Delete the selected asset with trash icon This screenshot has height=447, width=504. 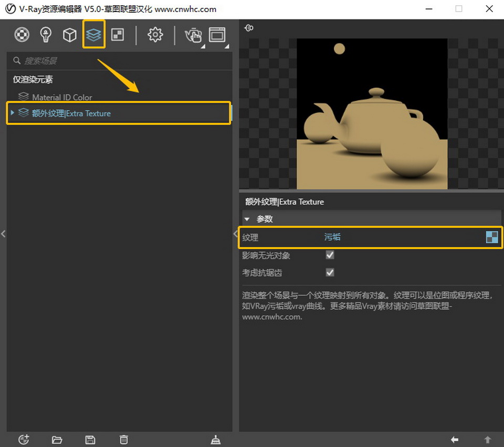pyautogui.click(x=123, y=440)
